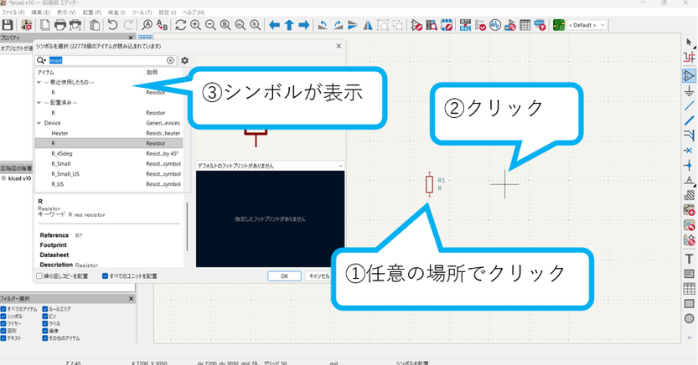Select the place symbol op-amp tool

(x=689, y=76)
